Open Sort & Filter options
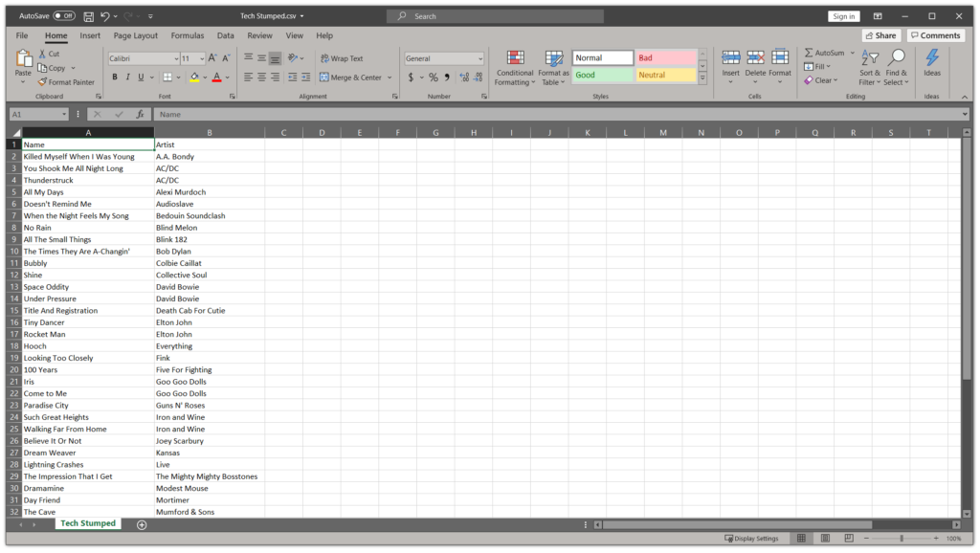The image size is (980, 553). coord(869,68)
